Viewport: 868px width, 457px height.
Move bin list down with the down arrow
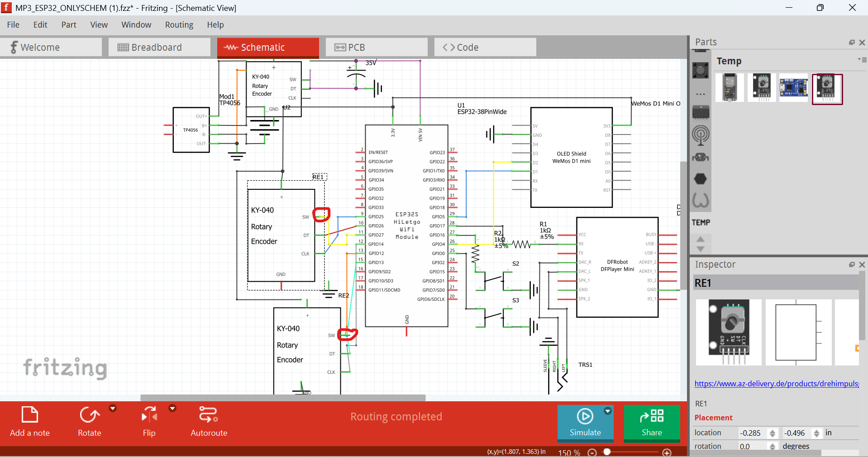point(701,249)
